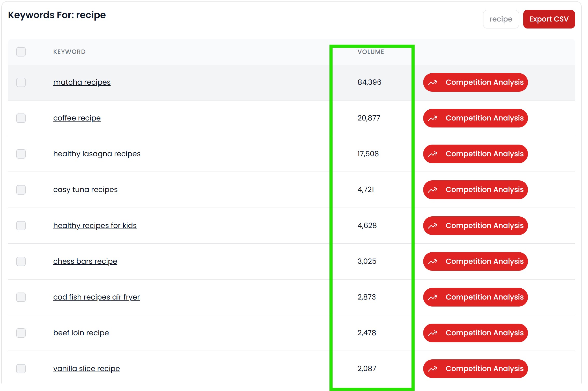Run Competition Analysis for healthy recipes for kids
The height and width of the screenshot is (391, 588).
point(475,226)
